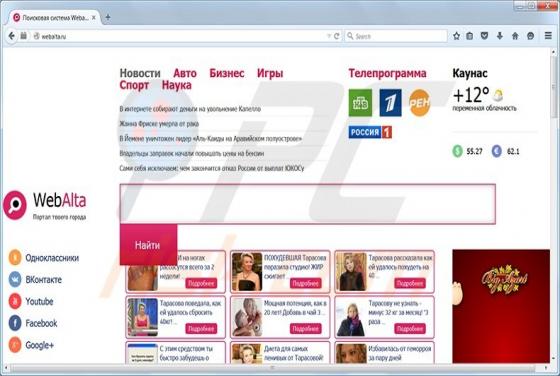The image size is (560, 376).
Task: Reload the page with the refresh icon
Action: pyautogui.click(x=336, y=36)
